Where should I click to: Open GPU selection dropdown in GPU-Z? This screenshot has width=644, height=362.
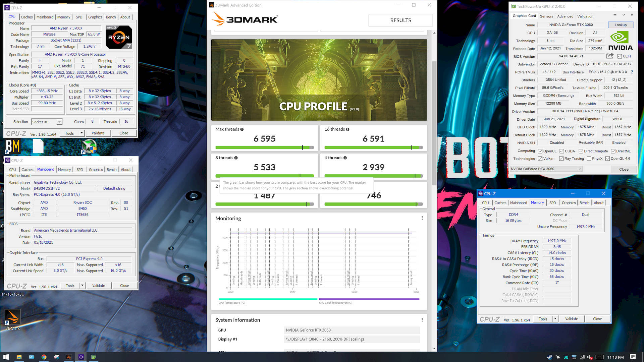tap(546, 169)
